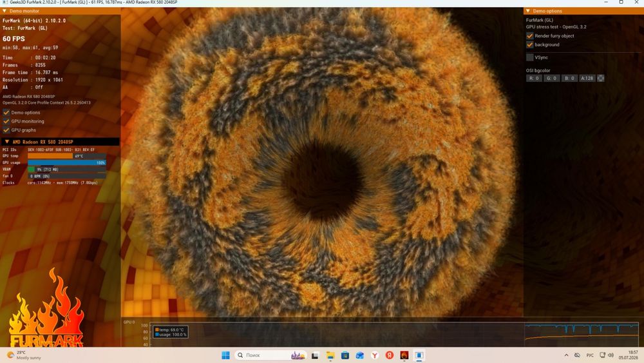644x363 pixels.
Task: Switch to the FurMark taskbar icon
Action: coord(404,355)
